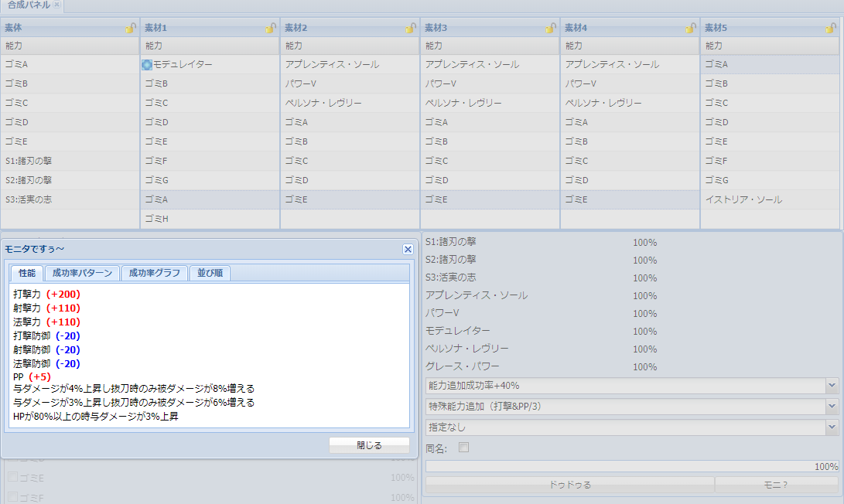
Task: Close the モニタですぅ～ dialog with X icon
Action: click(408, 249)
